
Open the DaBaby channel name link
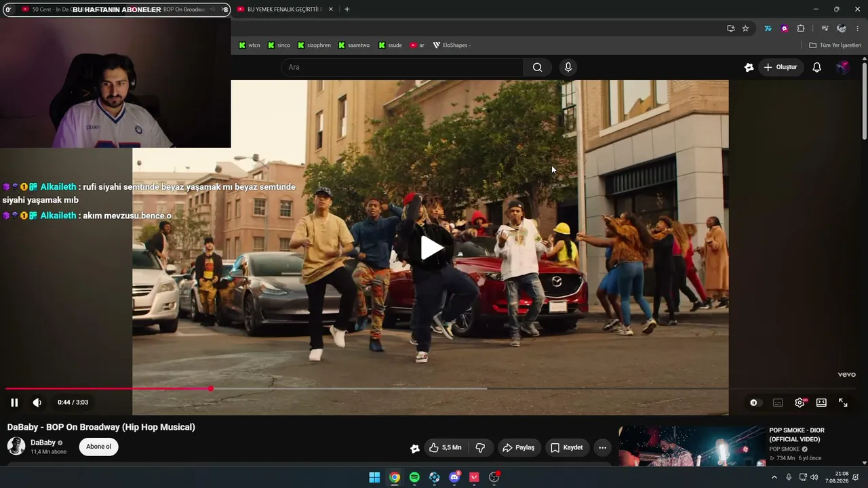pyautogui.click(x=43, y=443)
